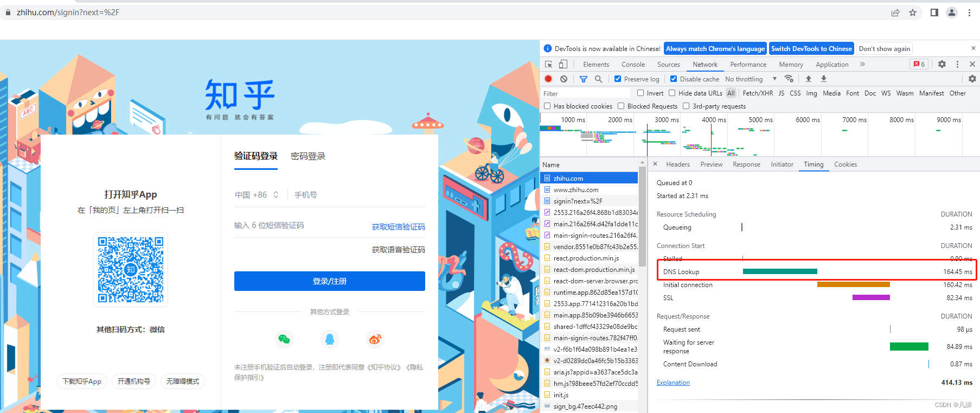The image size is (980, 413).
Task: Click the share page icon in address bar
Action: click(895, 12)
